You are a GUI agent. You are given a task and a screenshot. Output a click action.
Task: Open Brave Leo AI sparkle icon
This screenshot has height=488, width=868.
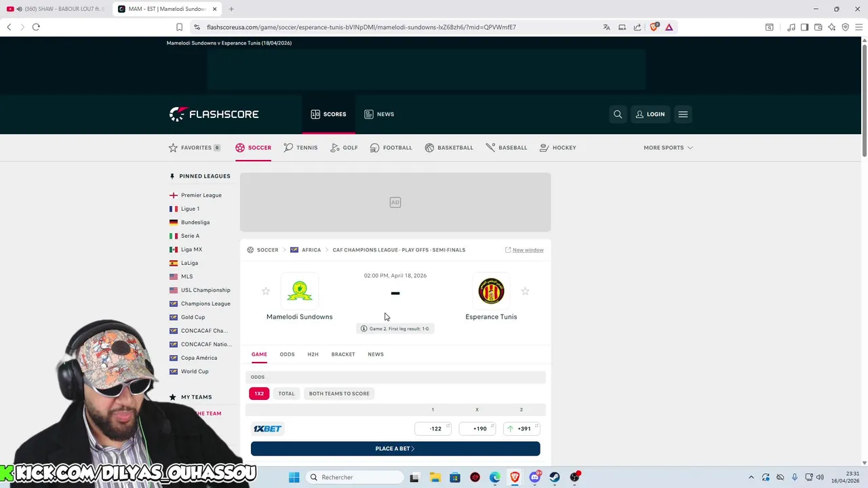point(831,27)
